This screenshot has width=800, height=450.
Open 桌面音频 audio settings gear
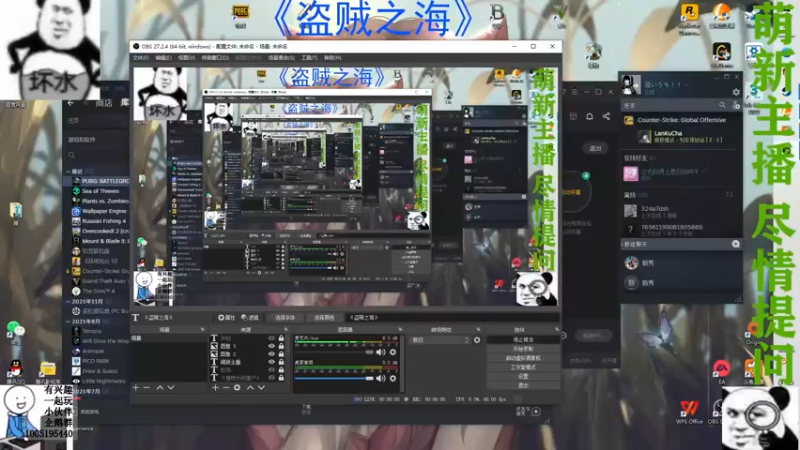[393, 379]
